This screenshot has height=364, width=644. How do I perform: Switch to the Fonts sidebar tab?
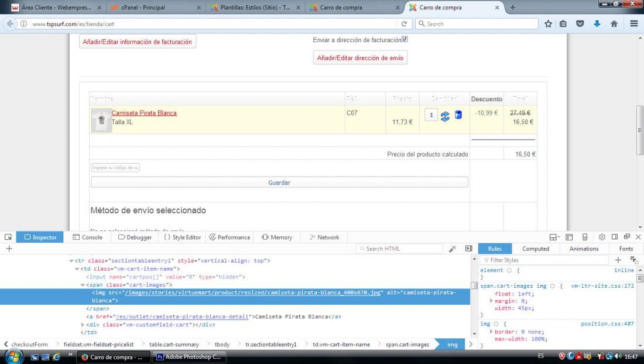(x=626, y=249)
